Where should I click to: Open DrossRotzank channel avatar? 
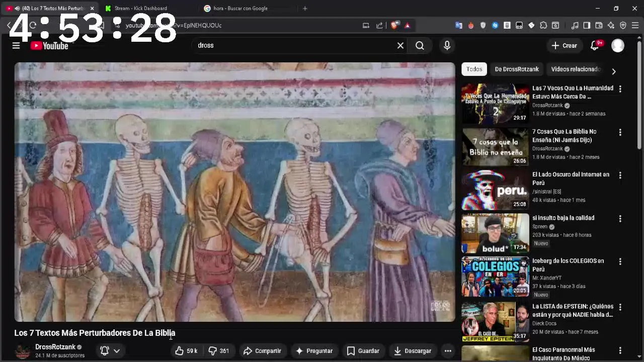[22, 351]
